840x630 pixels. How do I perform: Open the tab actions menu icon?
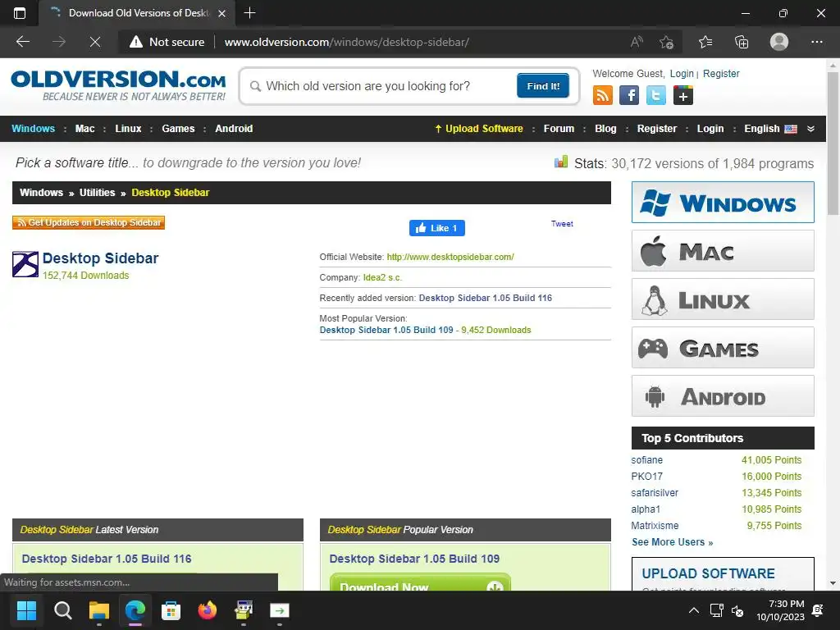(x=20, y=13)
